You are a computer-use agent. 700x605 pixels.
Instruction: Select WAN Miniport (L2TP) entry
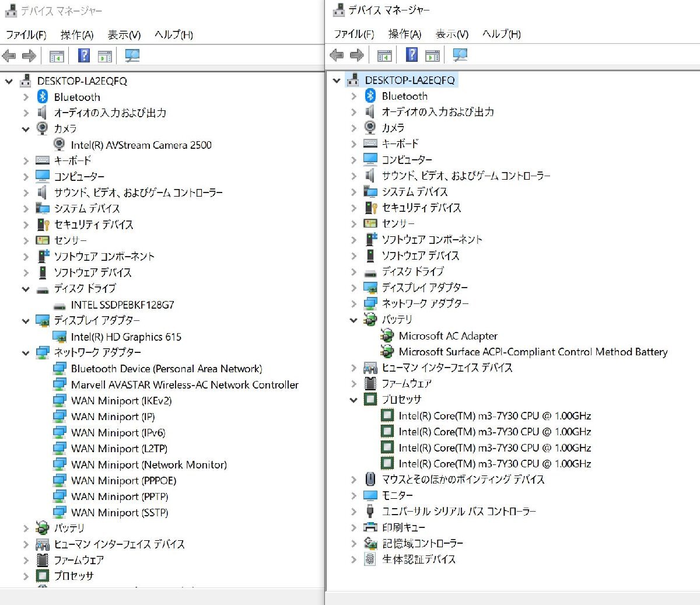click(x=119, y=449)
